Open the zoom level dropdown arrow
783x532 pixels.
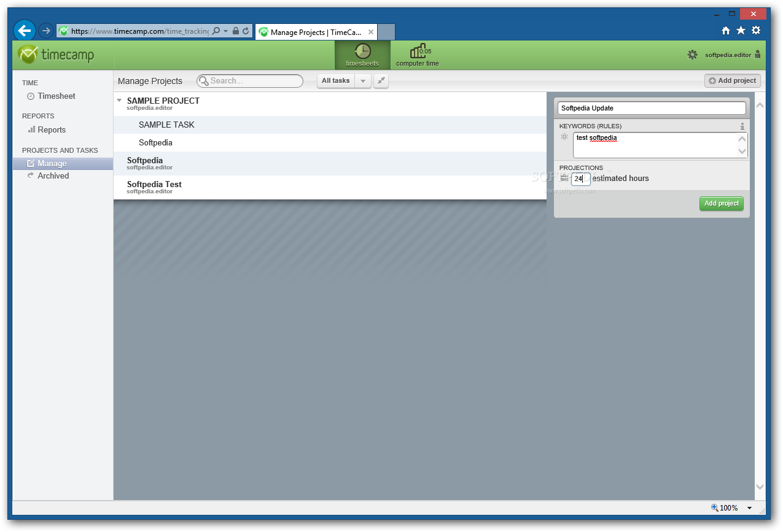[750, 508]
